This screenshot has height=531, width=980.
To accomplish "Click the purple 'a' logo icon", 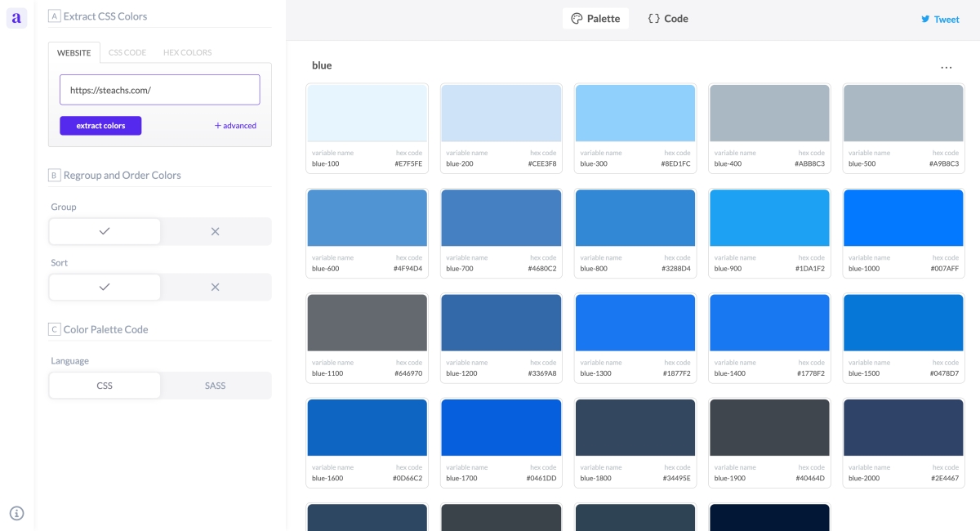I will coord(16,18).
